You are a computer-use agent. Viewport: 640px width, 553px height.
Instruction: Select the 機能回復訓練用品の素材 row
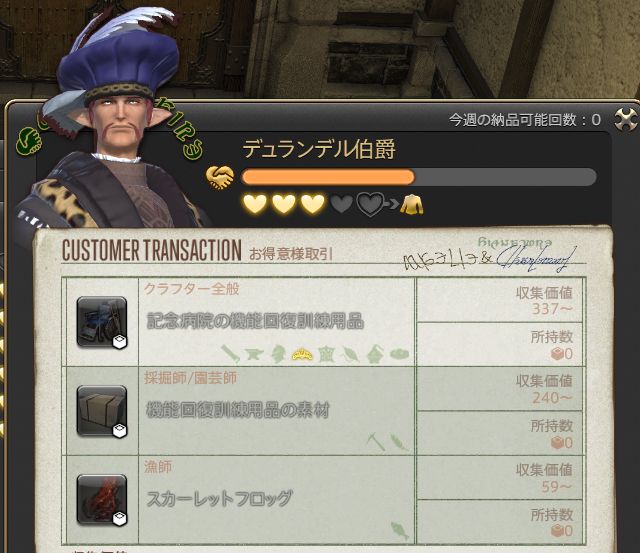(x=324, y=411)
